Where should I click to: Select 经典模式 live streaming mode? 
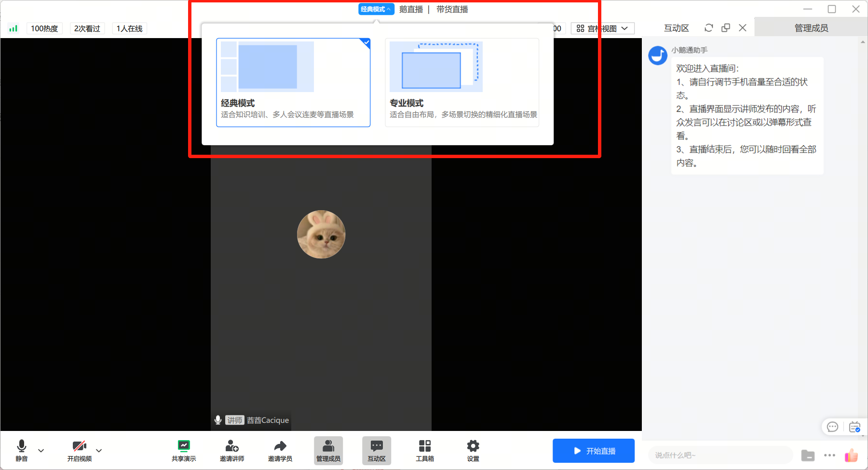293,82
